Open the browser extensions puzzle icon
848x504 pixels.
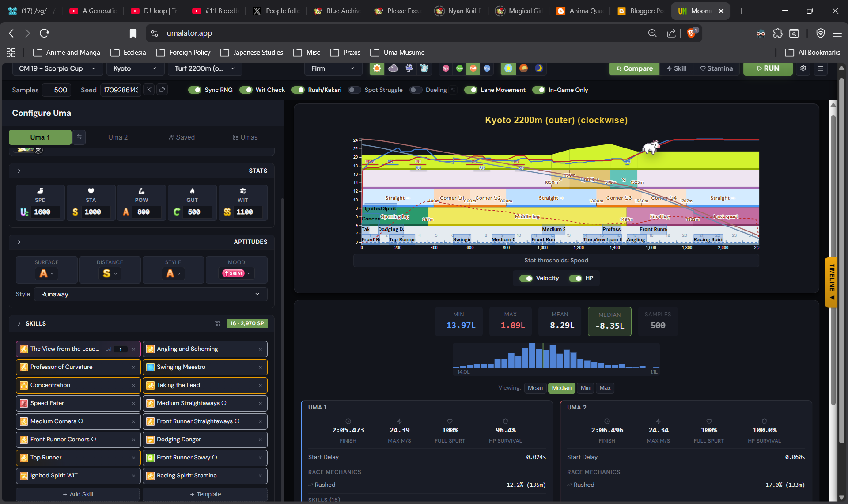[777, 33]
